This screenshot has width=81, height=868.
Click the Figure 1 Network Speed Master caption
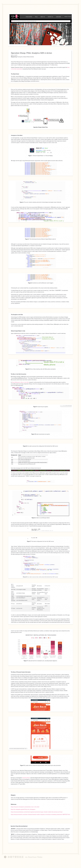40,156
